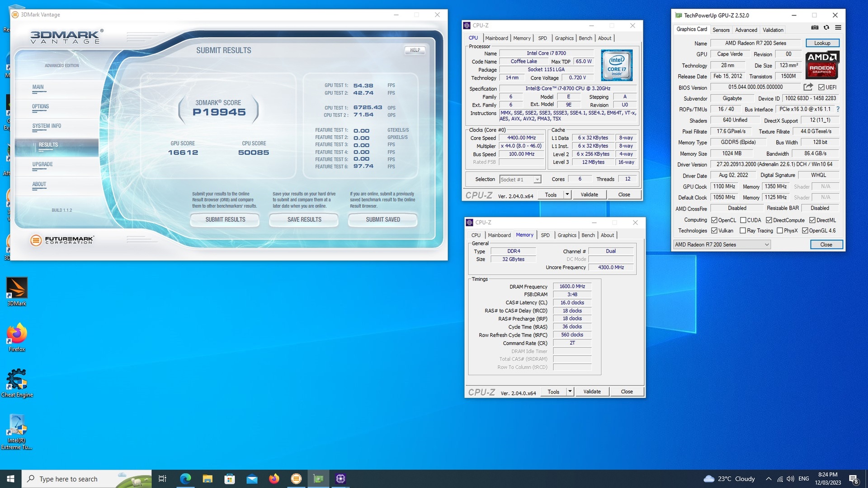Toggle the PhysX checkbox
The height and width of the screenshot is (488, 868).
tap(780, 230)
